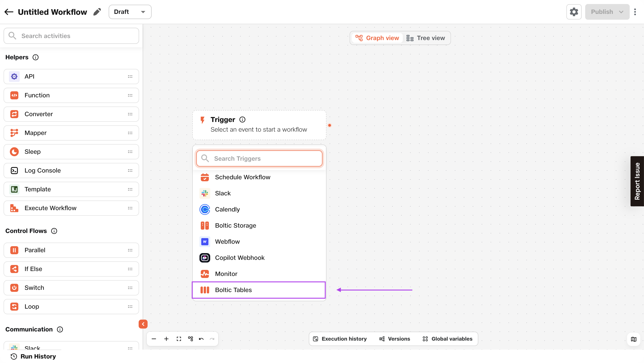Select the Copilot Webhook trigger icon
The image size is (644, 363).
click(205, 258)
